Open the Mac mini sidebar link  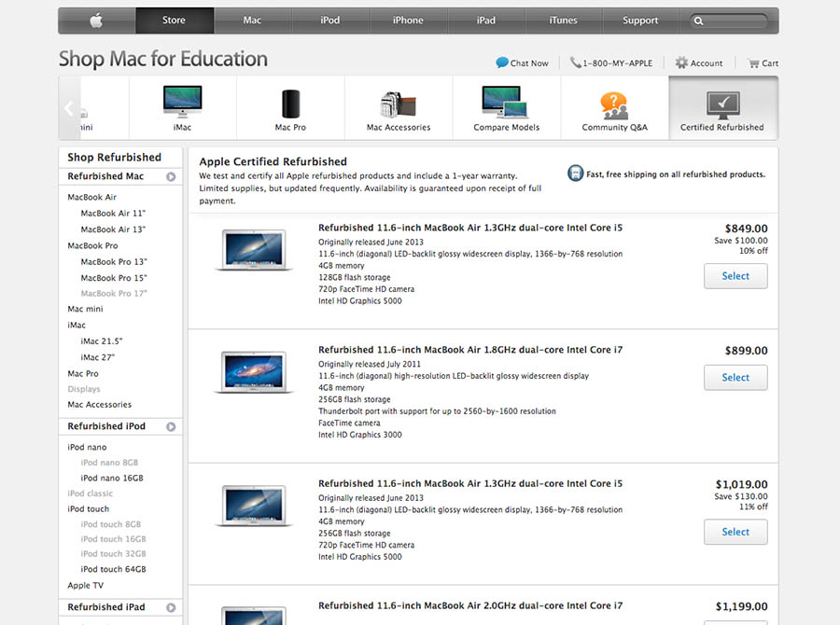[x=85, y=309]
